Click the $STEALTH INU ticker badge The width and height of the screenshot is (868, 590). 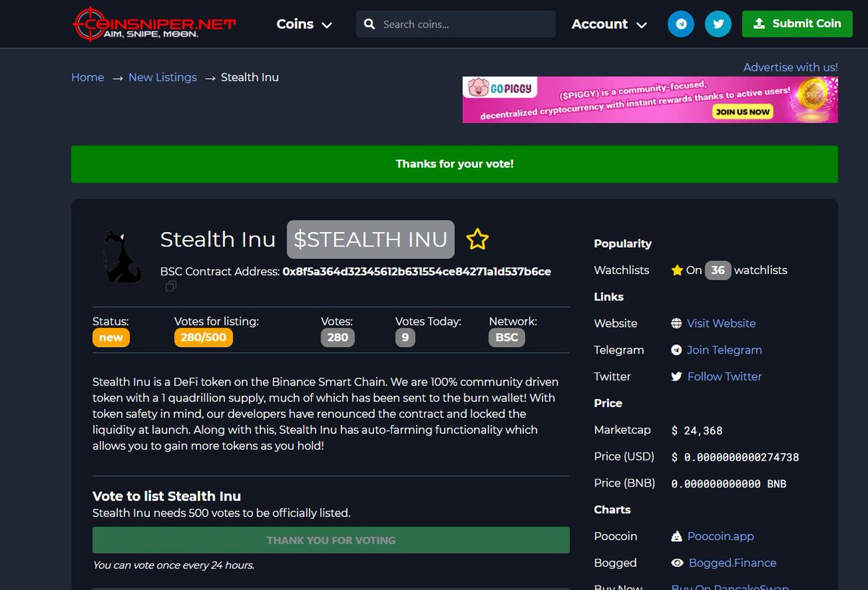pyautogui.click(x=370, y=239)
